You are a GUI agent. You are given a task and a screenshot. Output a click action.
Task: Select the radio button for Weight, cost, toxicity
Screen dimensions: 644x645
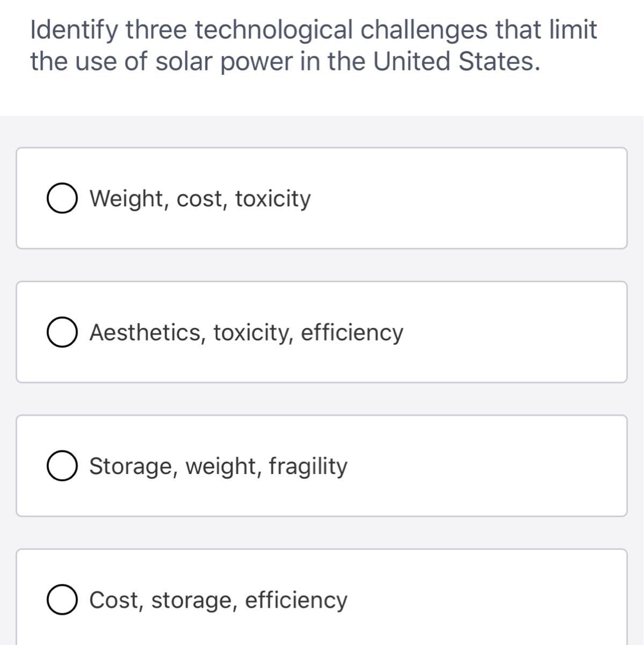(x=61, y=199)
